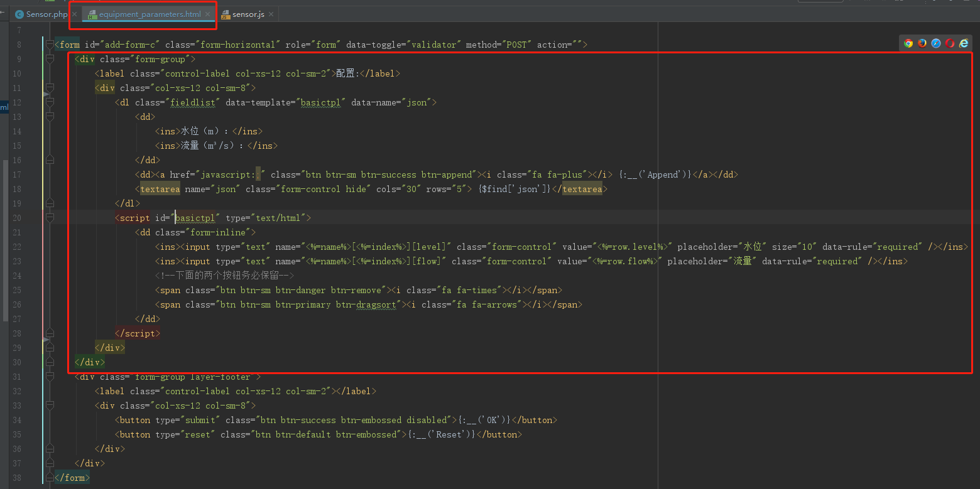980x489 pixels.
Task: Click the {:__('Reset')} button text
Action: click(x=441, y=434)
